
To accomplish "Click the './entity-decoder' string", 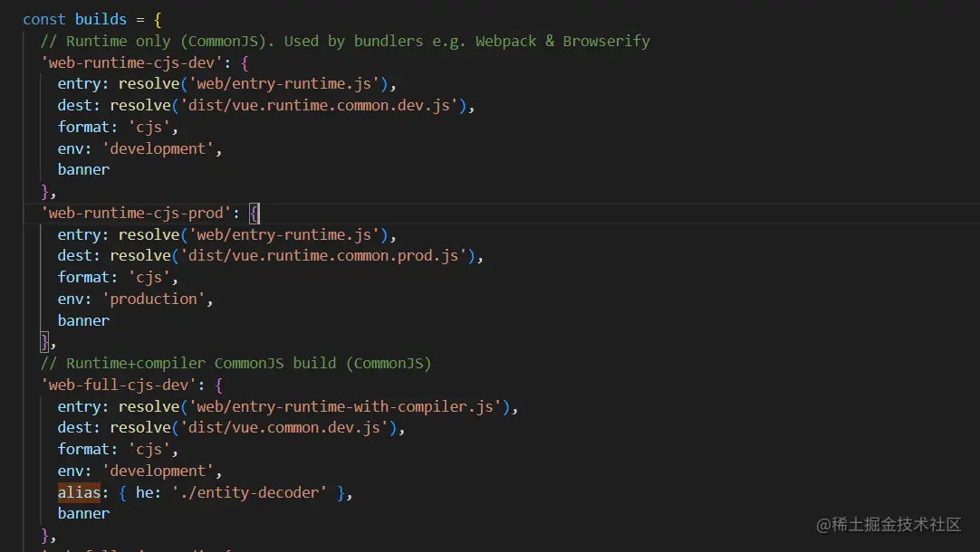I will tap(249, 492).
